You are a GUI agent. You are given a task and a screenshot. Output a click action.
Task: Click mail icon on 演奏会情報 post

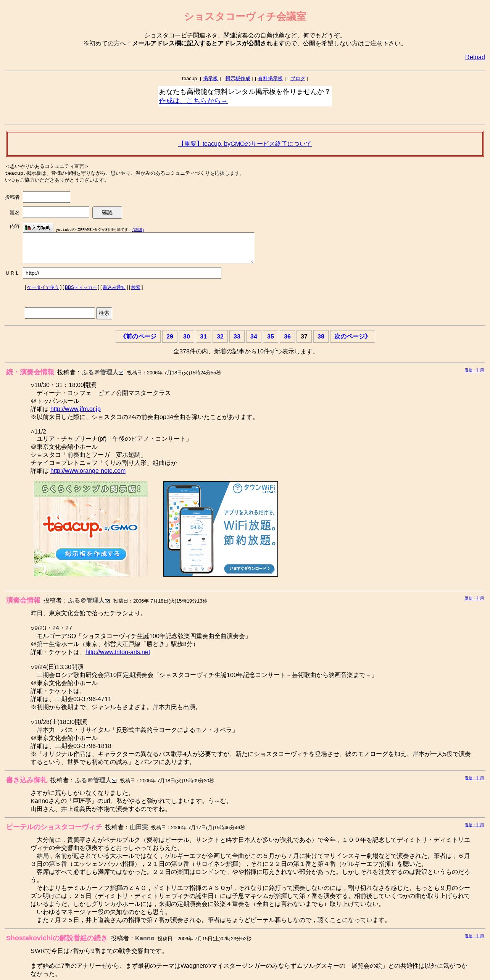[x=107, y=601]
